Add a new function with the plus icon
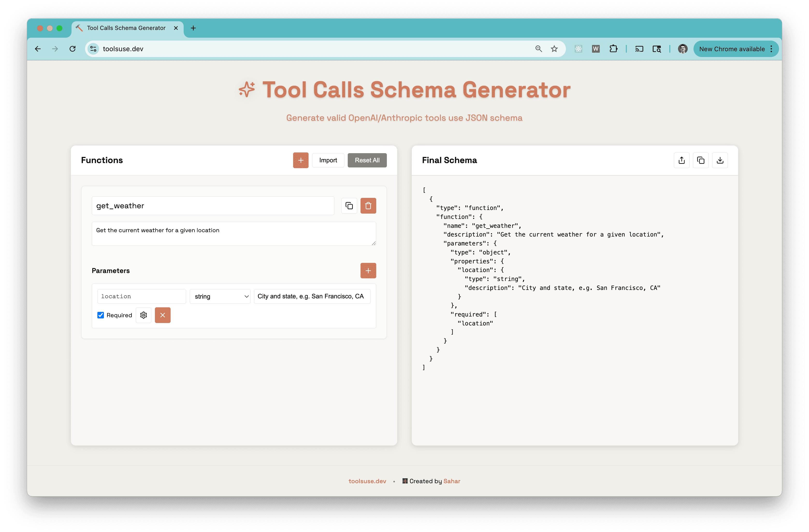 pos(301,160)
